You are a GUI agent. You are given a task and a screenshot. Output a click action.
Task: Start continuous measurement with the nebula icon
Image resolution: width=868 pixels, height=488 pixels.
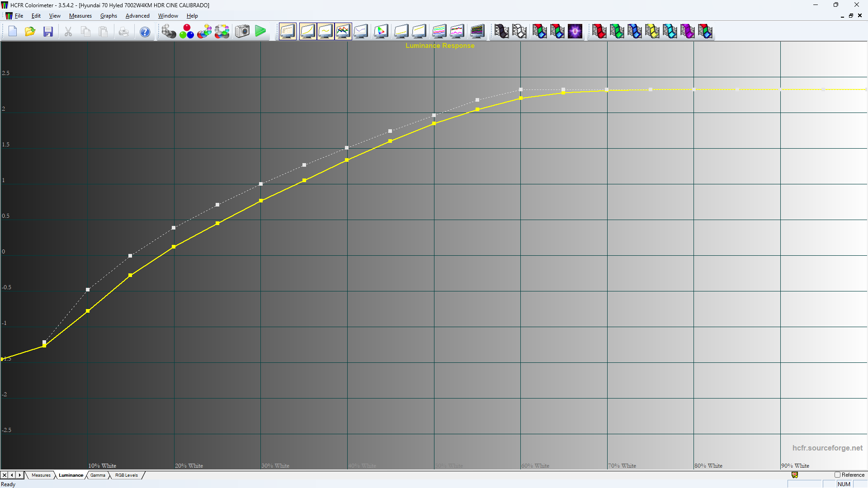click(x=575, y=31)
